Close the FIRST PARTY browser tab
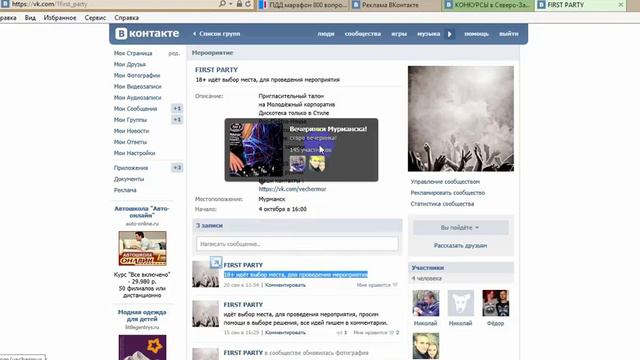The image size is (640, 360). pyautogui.click(x=621, y=5)
